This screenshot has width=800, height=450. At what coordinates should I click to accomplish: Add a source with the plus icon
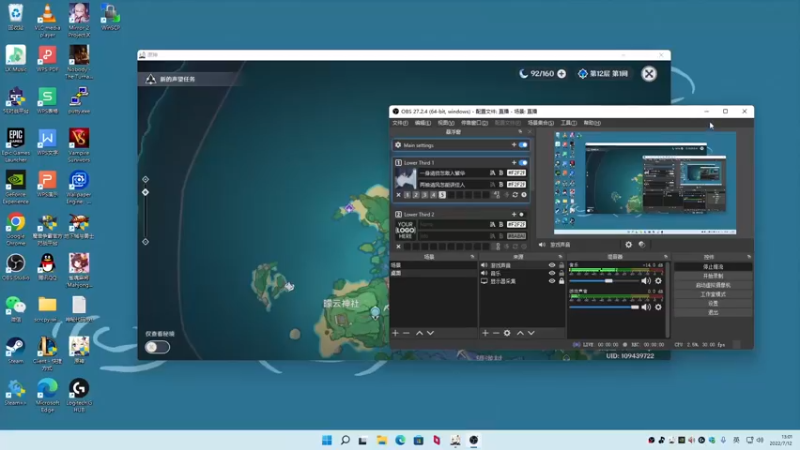(485, 333)
